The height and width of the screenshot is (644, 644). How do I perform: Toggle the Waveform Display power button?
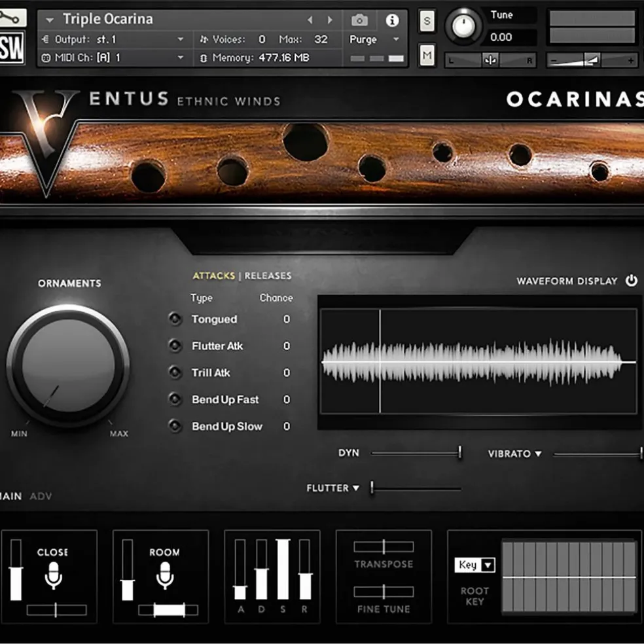coord(632,281)
